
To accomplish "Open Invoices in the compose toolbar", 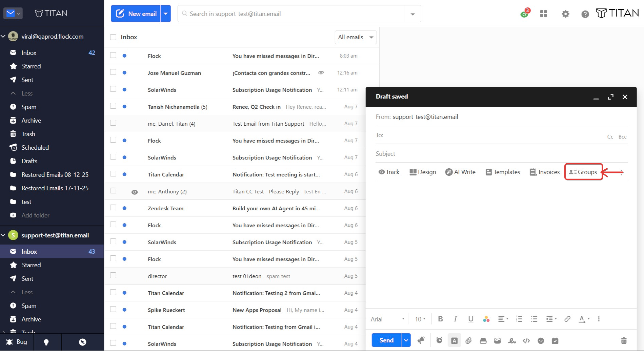I will pos(545,172).
